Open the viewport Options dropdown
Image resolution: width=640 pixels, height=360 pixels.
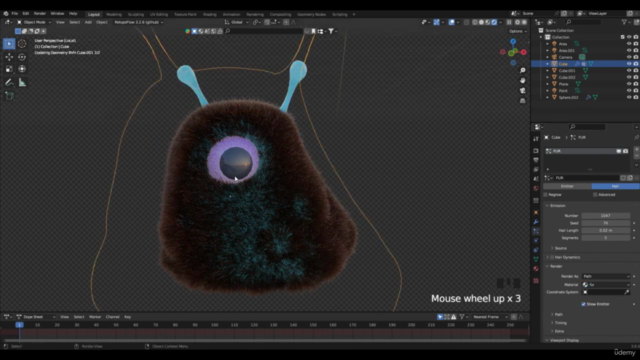pyautogui.click(x=517, y=31)
